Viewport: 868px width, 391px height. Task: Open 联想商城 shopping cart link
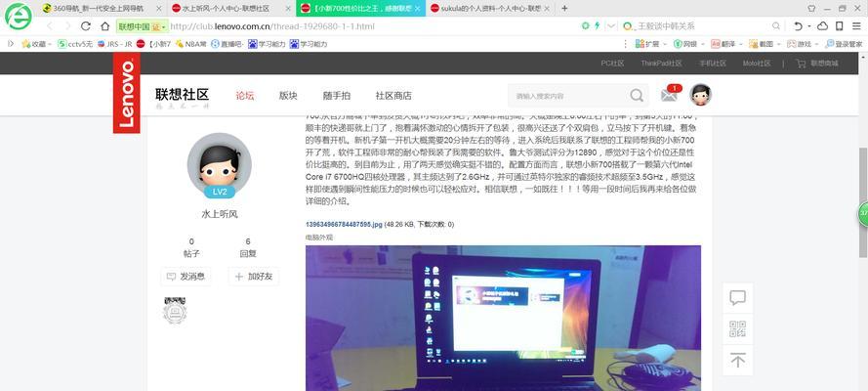pos(817,64)
